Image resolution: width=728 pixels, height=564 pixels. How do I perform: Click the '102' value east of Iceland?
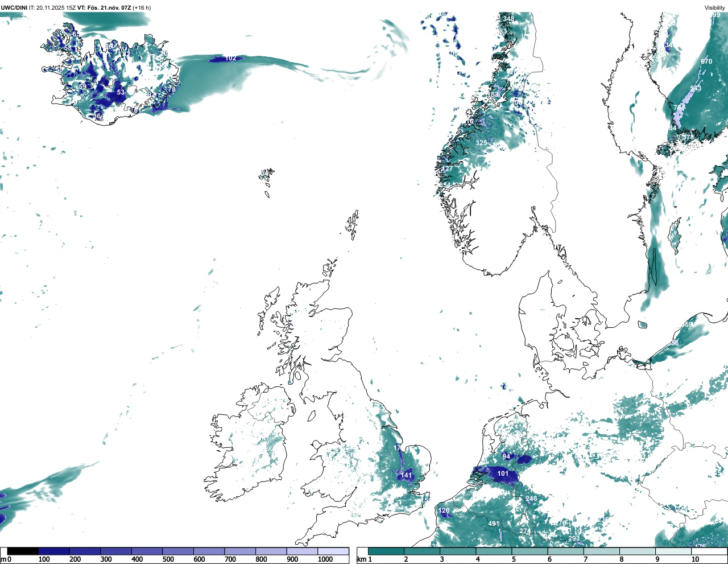[230, 59]
